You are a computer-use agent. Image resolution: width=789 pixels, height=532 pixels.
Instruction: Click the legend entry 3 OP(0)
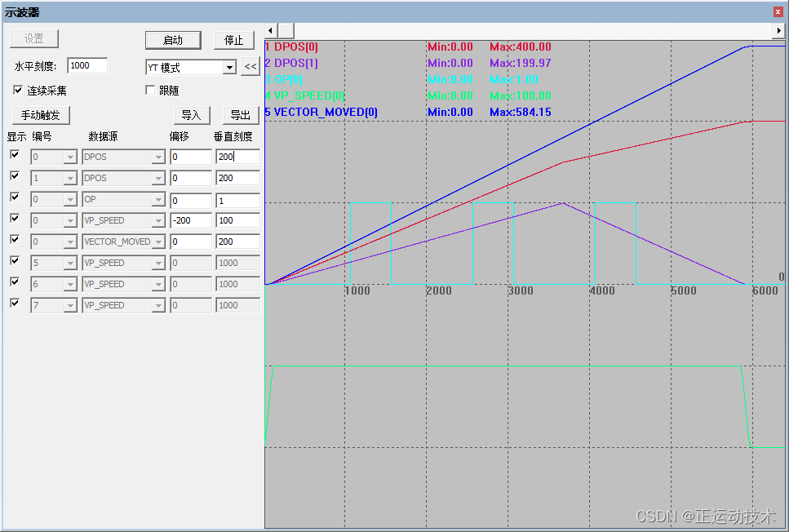pos(284,79)
